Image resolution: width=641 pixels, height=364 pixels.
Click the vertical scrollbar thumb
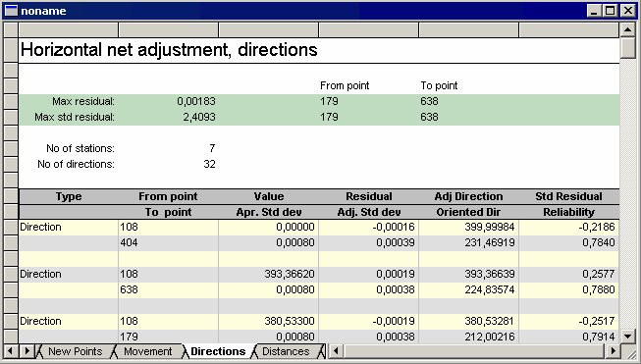[x=627, y=48]
